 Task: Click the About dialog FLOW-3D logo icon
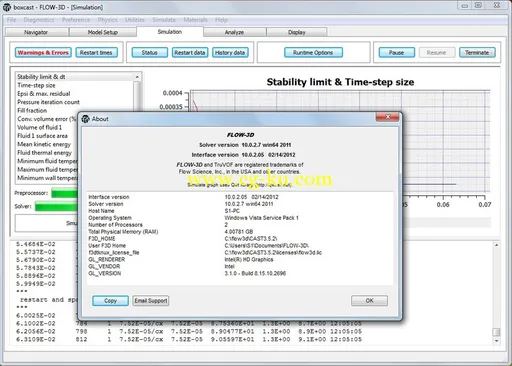(x=86, y=119)
